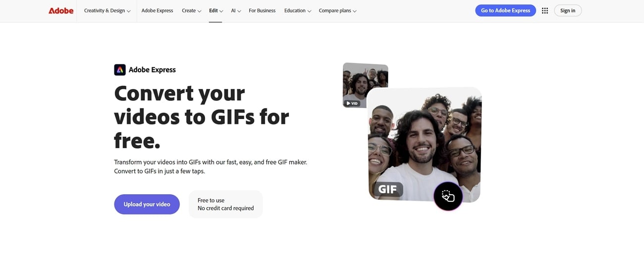Click the Upload your video button

[147, 204]
